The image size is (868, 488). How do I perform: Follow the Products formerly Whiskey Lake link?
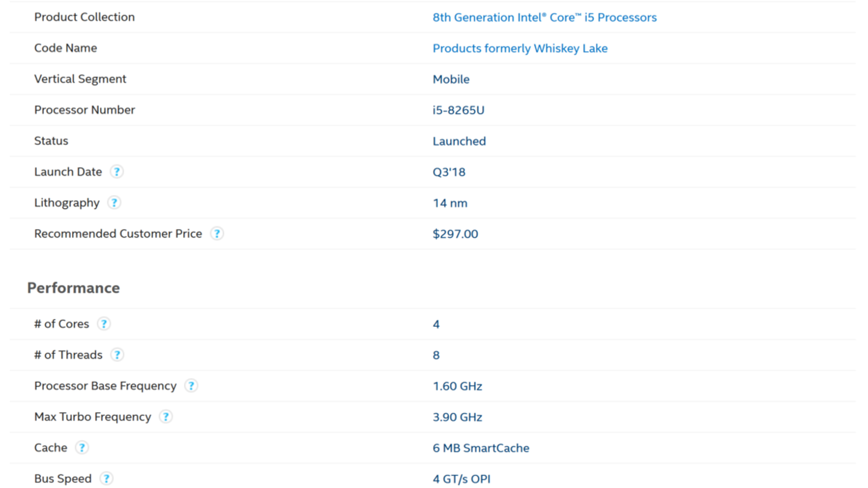coord(520,48)
